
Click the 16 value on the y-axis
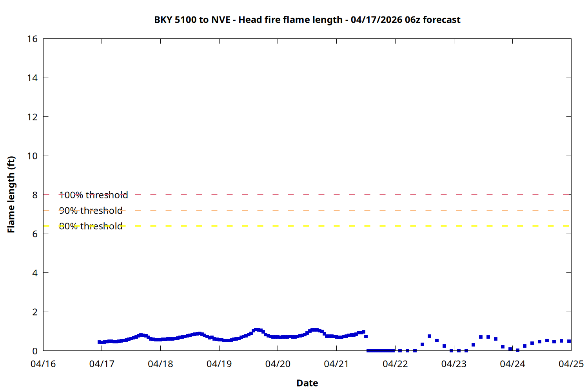(33, 39)
